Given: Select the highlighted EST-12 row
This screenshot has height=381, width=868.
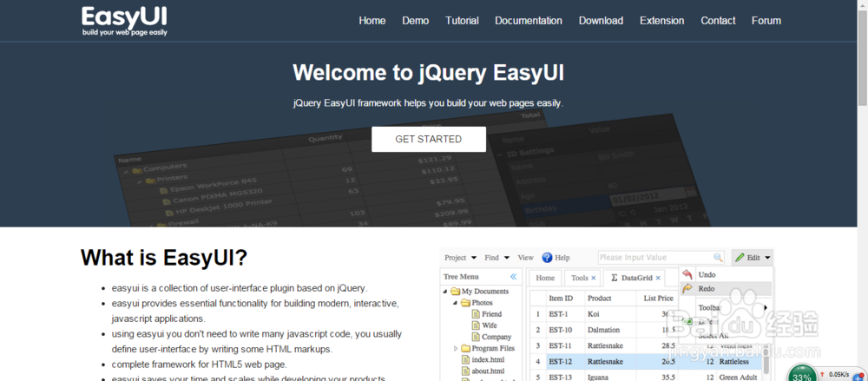Looking at the screenshot, I should (x=646, y=362).
